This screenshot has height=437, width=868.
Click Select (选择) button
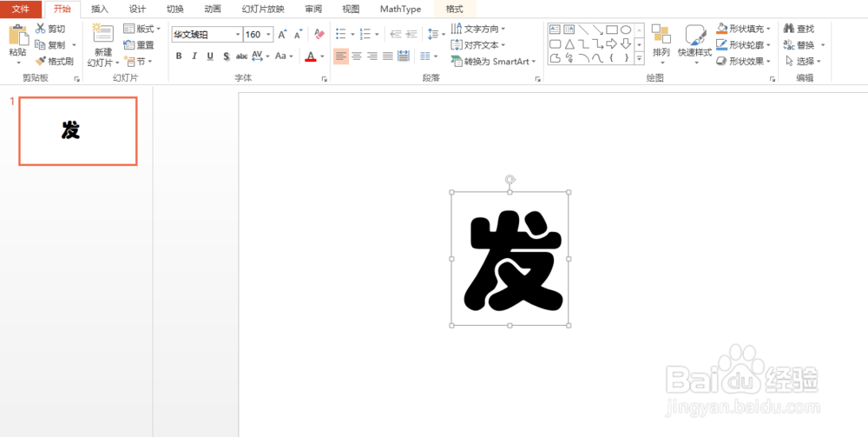pyautogui.click(x=802, y=61)
